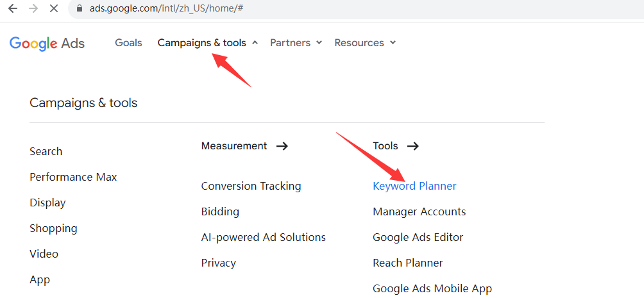Open the Goals menu item
Screen dimensions: 644x298
[128, 43]
